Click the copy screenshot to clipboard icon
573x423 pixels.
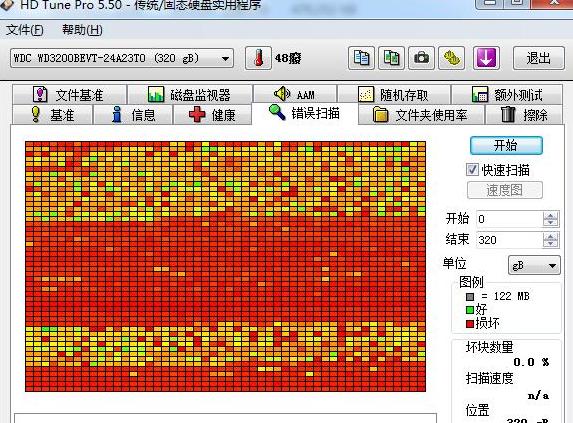[x=391, y=58]
